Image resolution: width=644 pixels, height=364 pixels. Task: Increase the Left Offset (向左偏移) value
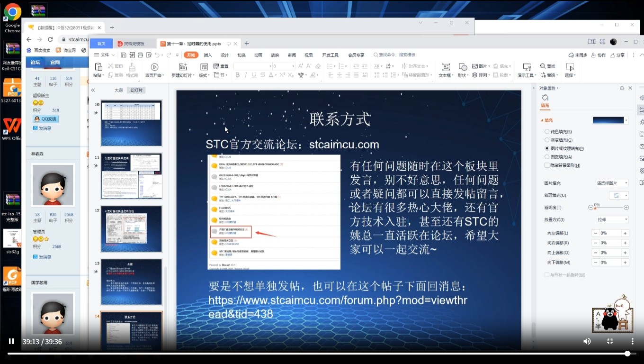pos(626,233)
